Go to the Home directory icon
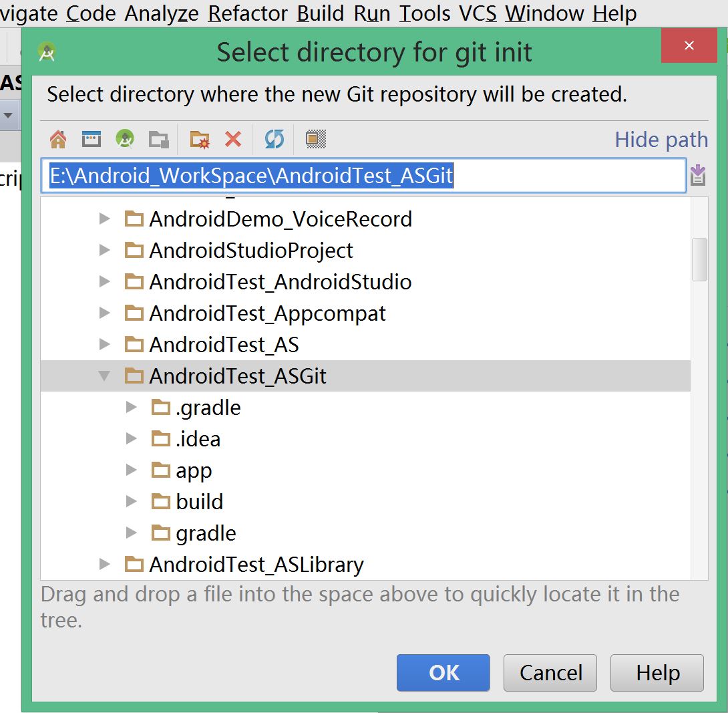This screenshot has height=713, width=728. [58, 139]
